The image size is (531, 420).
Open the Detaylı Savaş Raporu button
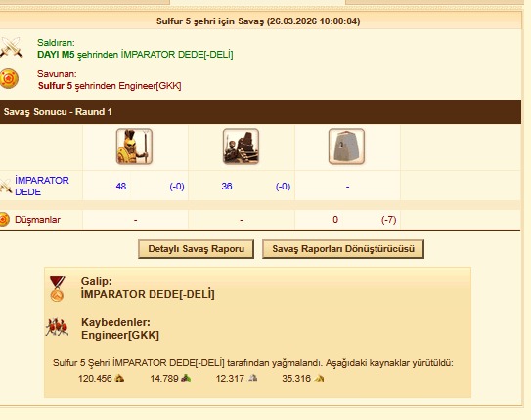click(x=197, y=249)
